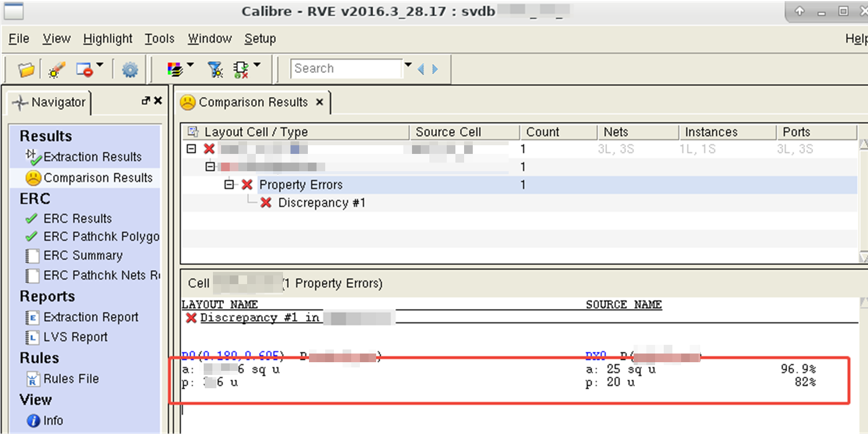Open the Tools menu
868x438 pixels.
coord(160,39)
